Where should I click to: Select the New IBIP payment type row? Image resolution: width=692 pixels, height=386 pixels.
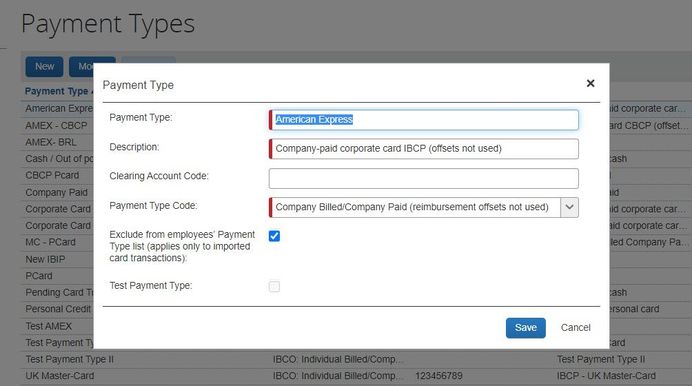56,259
